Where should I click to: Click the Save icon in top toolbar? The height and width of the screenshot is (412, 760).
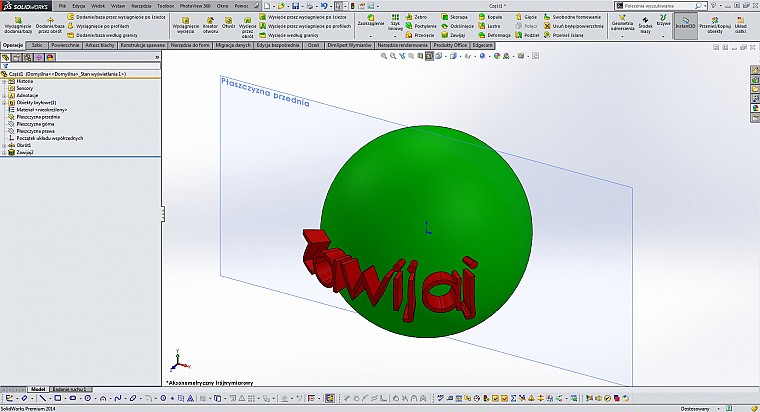click(295, 6)
